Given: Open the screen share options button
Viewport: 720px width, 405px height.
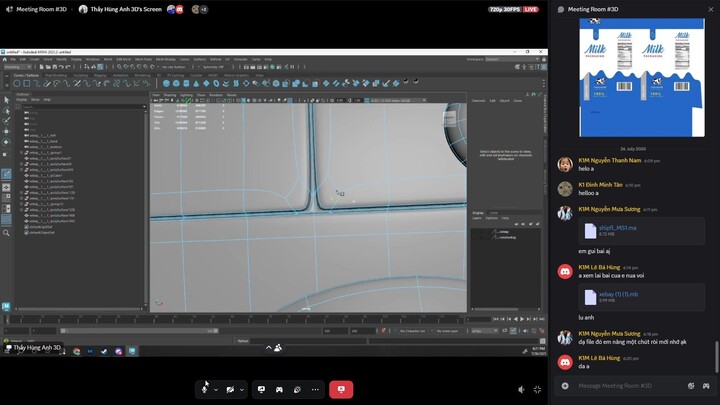Looking at the screenshot, I should (x=261, y=389).
